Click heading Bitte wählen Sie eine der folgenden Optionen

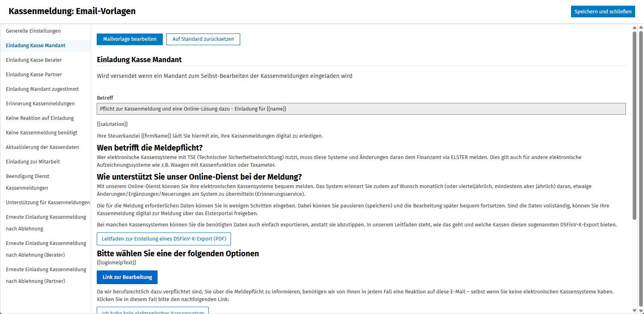pyautogui.click(x=178, y=253)
